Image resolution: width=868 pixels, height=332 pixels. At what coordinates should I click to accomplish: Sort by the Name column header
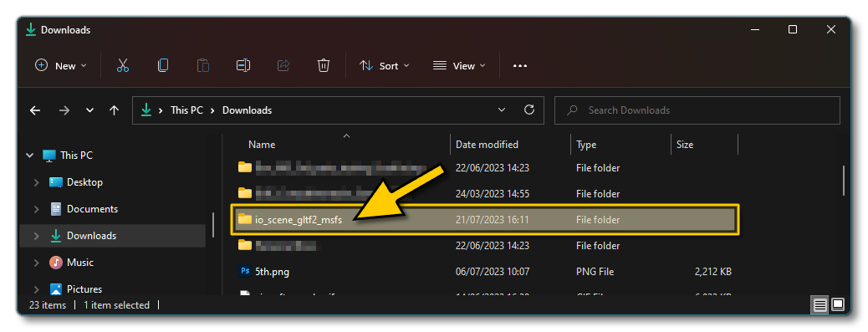261,145
